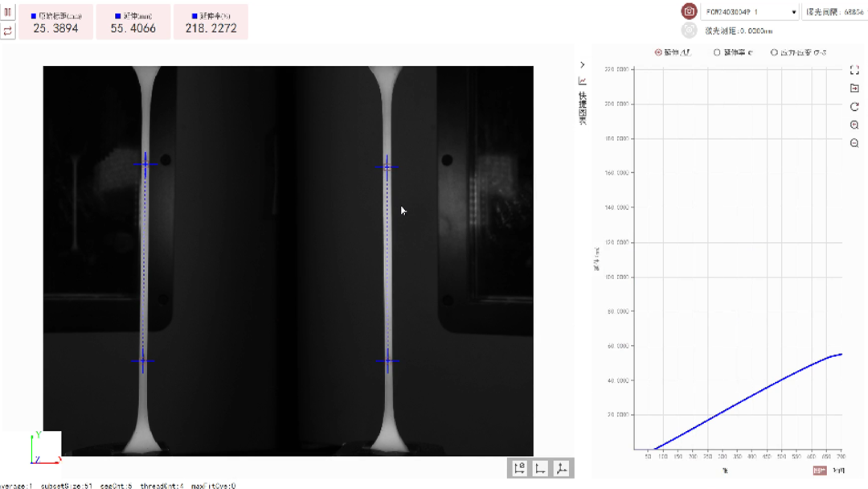Click the red frame/time axis toggle button
The width and height of the screenshot is (868, 489).
[820, 470]
